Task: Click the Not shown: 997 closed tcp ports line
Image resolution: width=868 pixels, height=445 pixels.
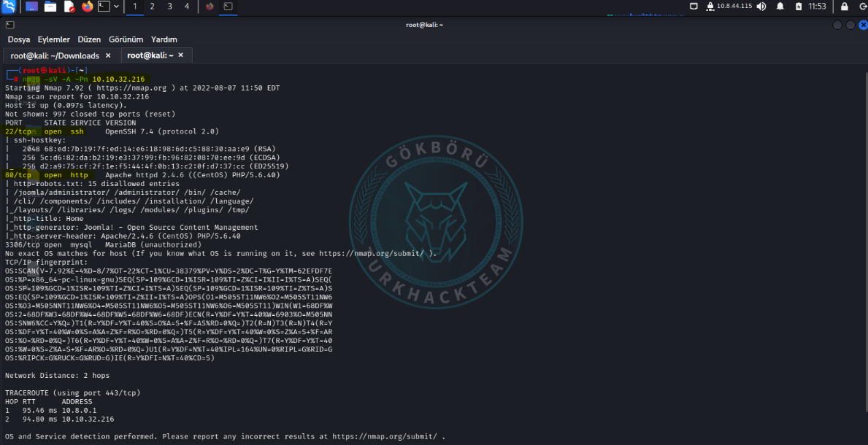Action: click(x=90, y=114)
